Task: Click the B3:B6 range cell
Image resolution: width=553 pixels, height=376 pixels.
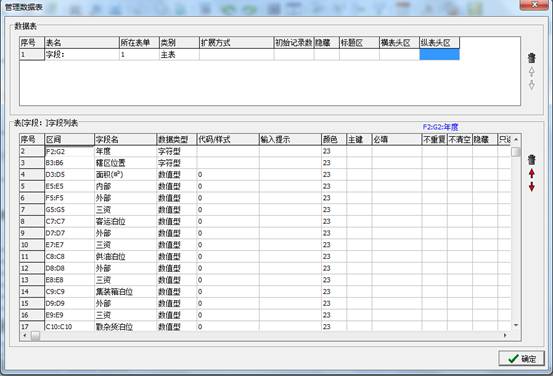Action: coord(69,163)
